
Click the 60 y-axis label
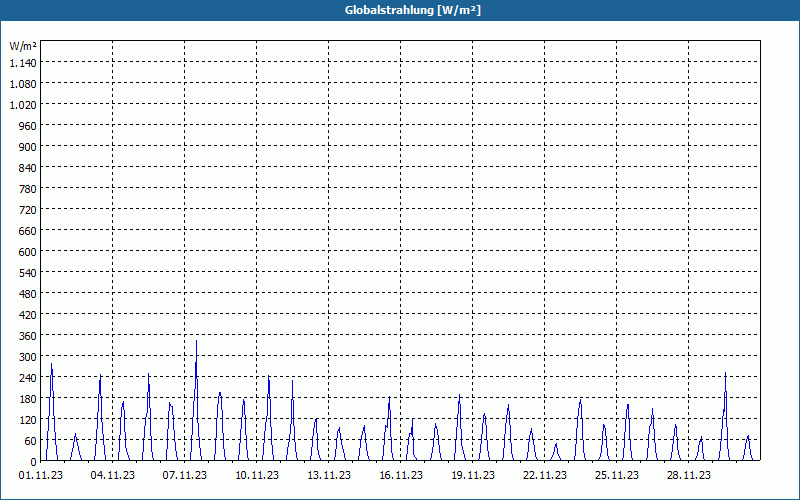click(x=31, y=441)
